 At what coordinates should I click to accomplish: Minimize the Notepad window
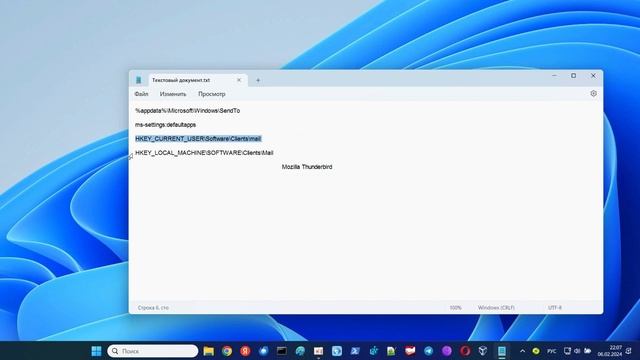click(554, 76)
